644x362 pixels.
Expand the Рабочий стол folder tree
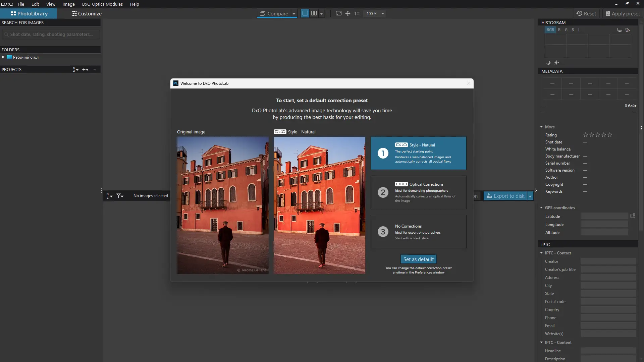[3, 57]
